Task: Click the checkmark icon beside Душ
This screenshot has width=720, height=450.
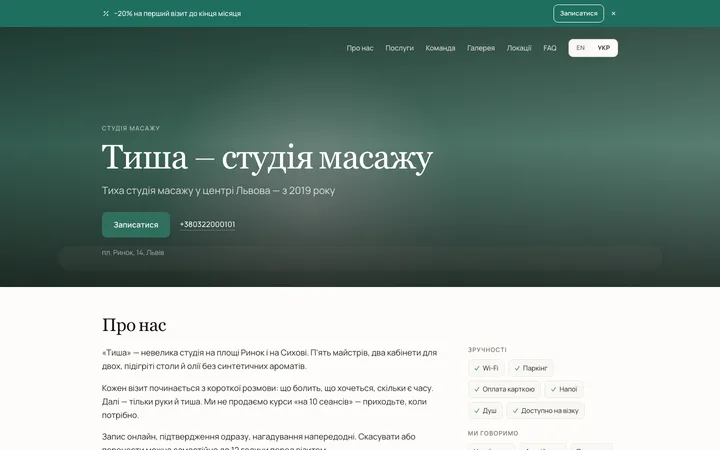Action: (x=477, y=411)
